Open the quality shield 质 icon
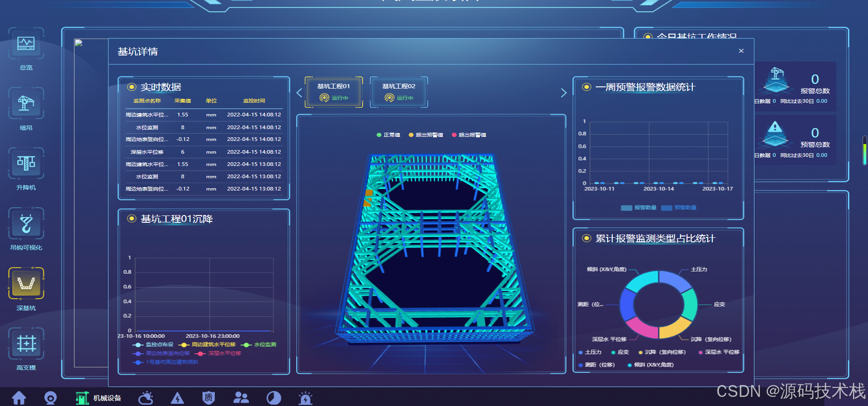This screenshot has width=868, height=406. [208, 398]
